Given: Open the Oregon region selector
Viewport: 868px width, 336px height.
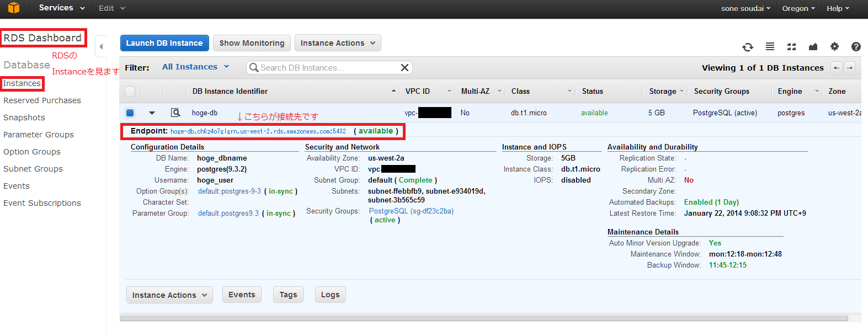Looking at the screenshot, I should pyautogui.click(x=798, y=8).
